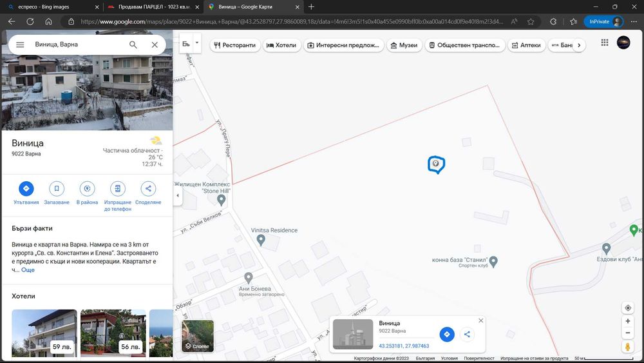Zoom out on the map
Image resolution: width=644 pixels, height=363 pixels.
627,333
